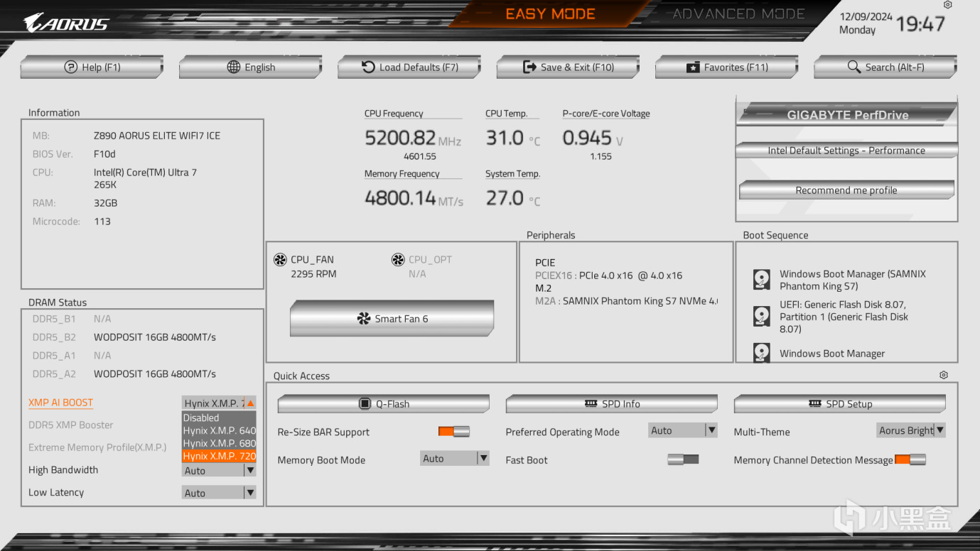Open the Quick Access customization gear
The width and height of the screenshot is (980, 551).
tap(944, 375)
